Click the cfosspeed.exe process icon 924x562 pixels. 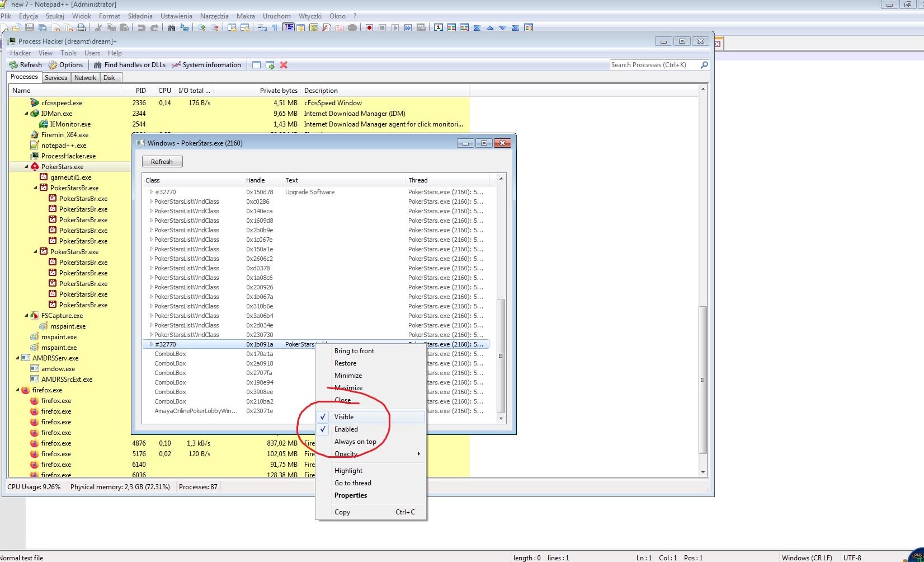[x=35, y=103]
